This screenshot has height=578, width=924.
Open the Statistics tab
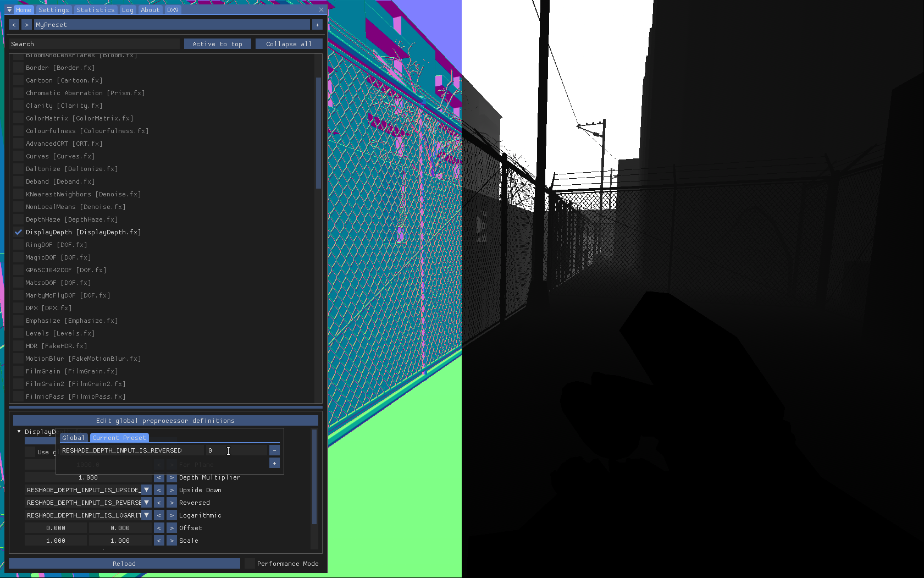tap(96, 10)
